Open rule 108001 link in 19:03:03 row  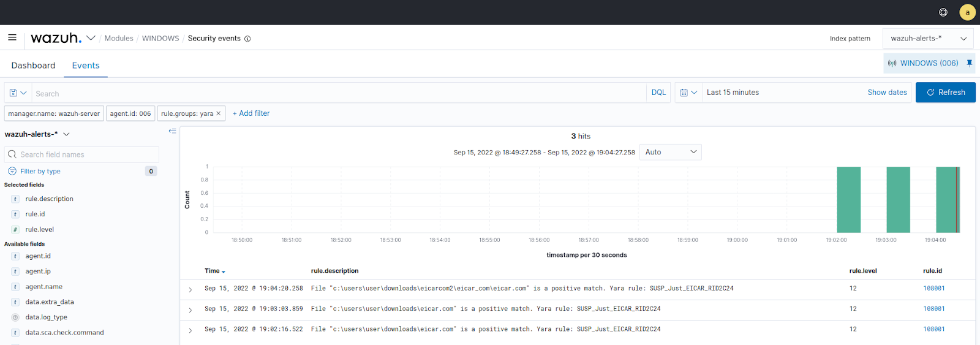934,309
